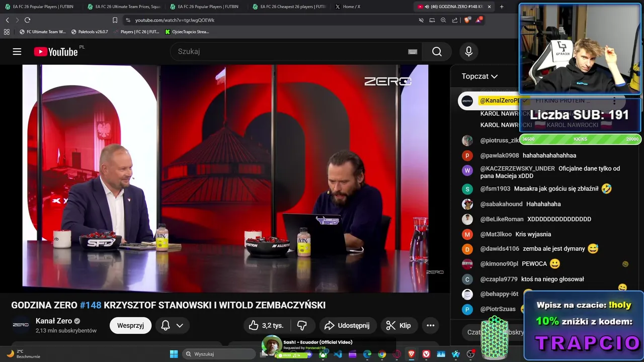Create a clip with Klip button

point(398,325)
